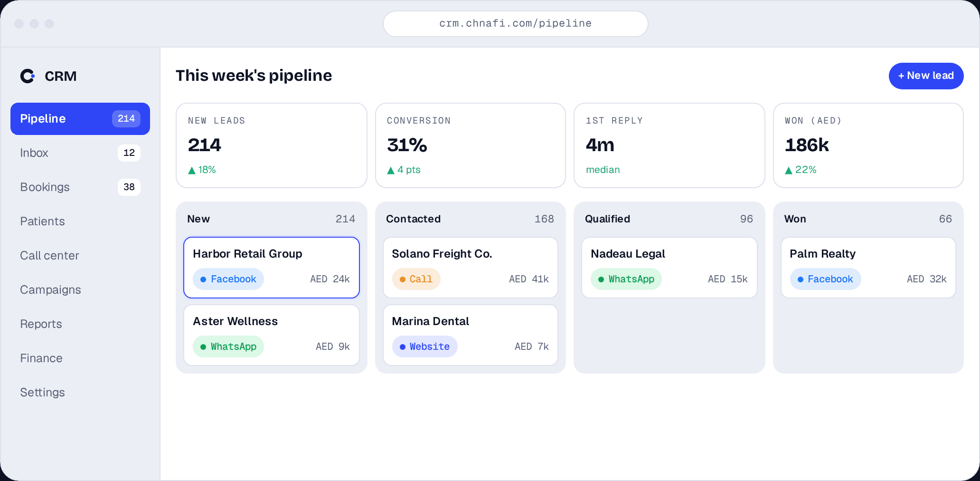
Task: Open the Palm Realty lead card
Action: pos(868,268)
